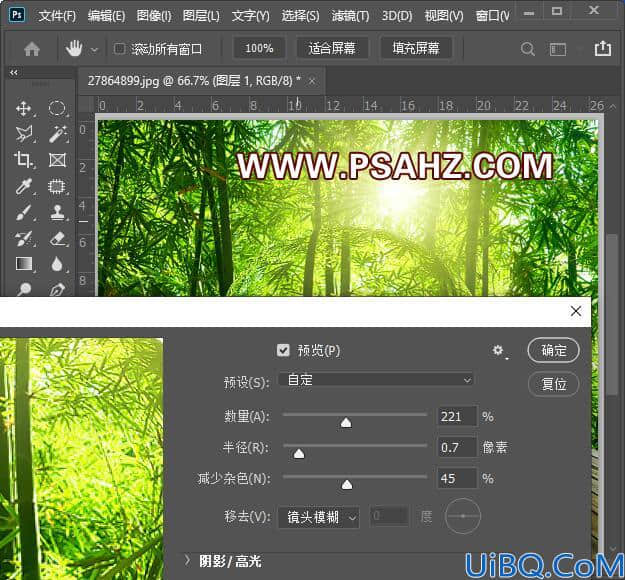Click the 适合屏幕 button

click(x=332, y=49)
